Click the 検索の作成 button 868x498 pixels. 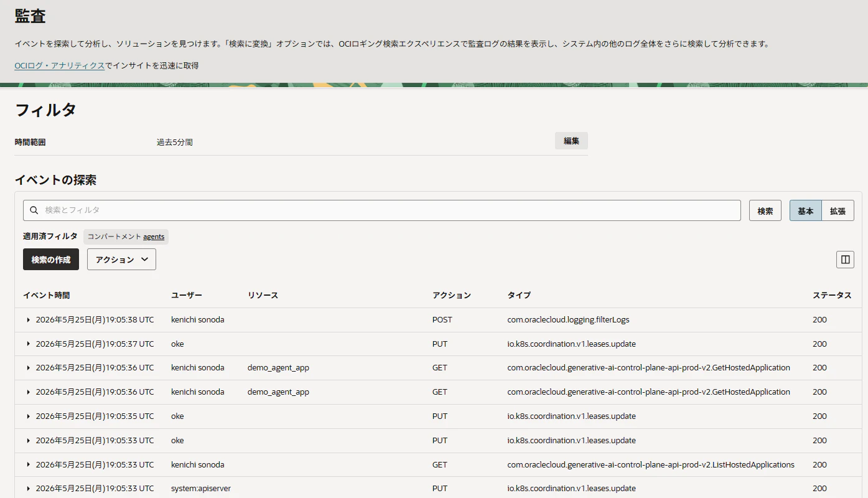point(51,260)
